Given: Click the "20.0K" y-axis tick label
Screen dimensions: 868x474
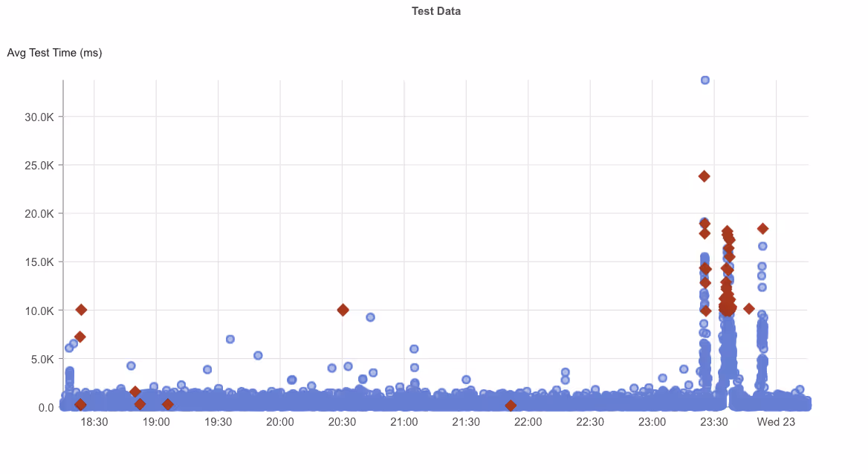Looking at the screenshot, I should [39, 214].
